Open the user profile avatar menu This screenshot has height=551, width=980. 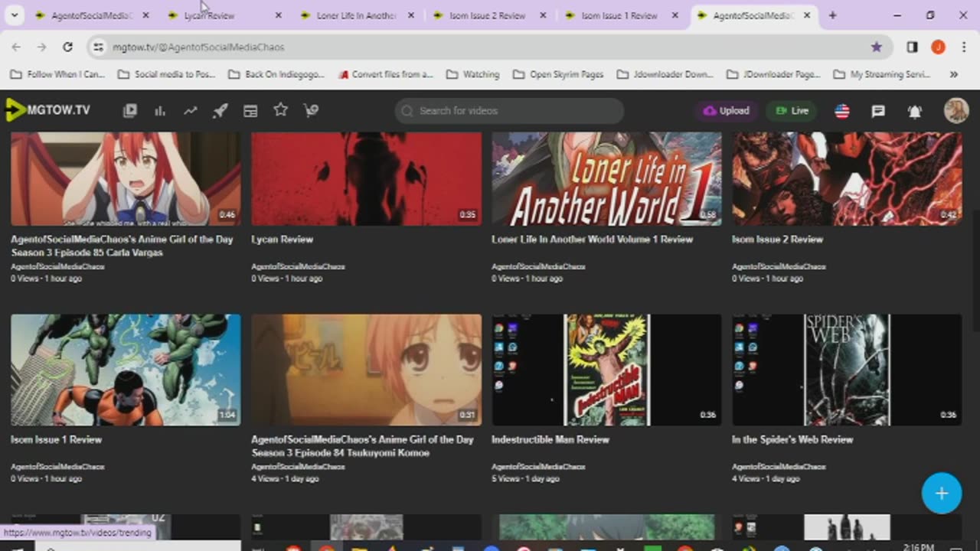click(956, 110)
